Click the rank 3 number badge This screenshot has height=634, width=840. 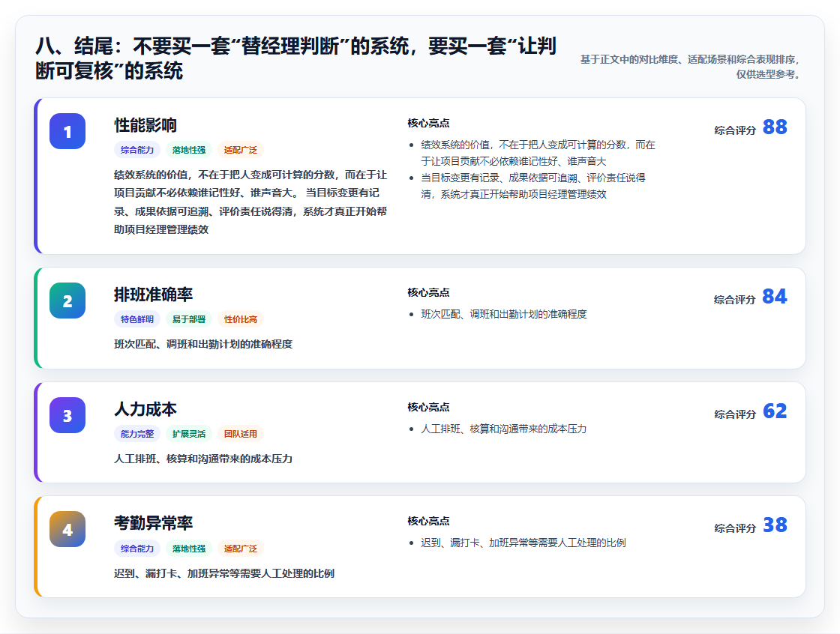(x=67, y=415)
